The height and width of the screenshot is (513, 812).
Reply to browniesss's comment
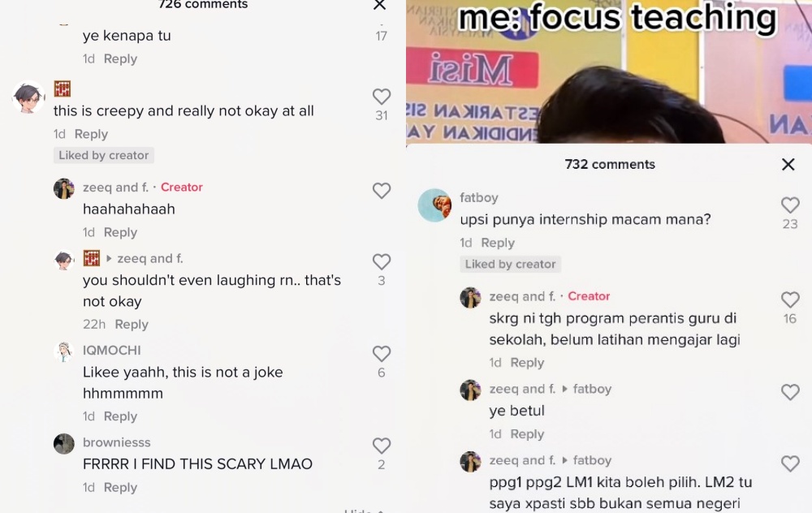click(120, 488)
